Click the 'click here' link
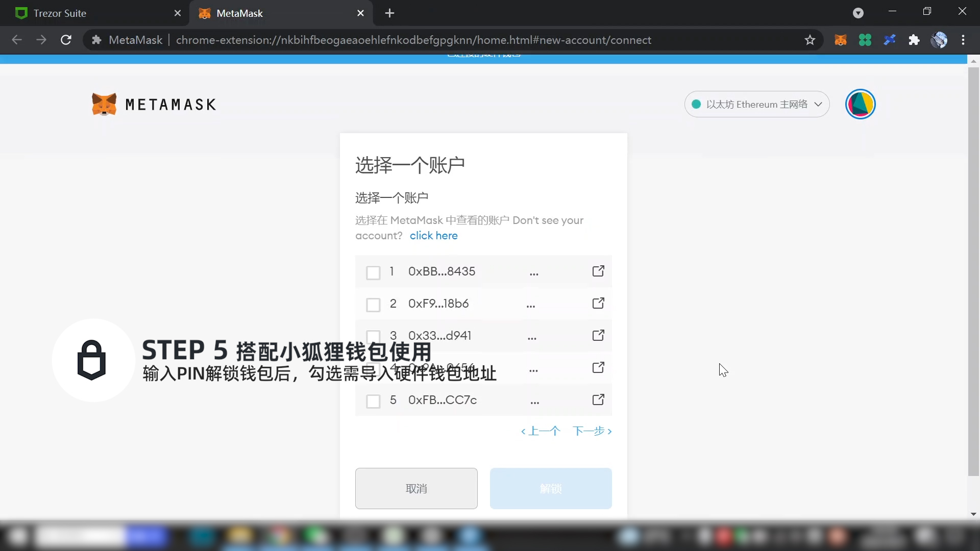This screenshot has width=980, height=551. click(433, 236)
